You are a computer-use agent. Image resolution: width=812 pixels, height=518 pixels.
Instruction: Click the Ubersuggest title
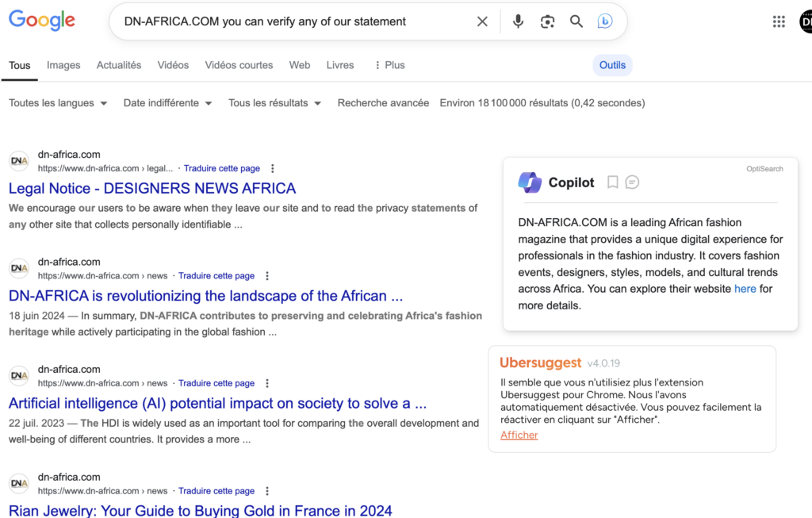point(540,363)
